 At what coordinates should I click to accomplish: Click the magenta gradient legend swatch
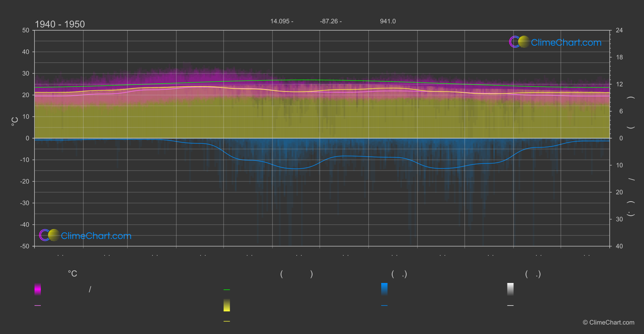[x=38, y=289]
